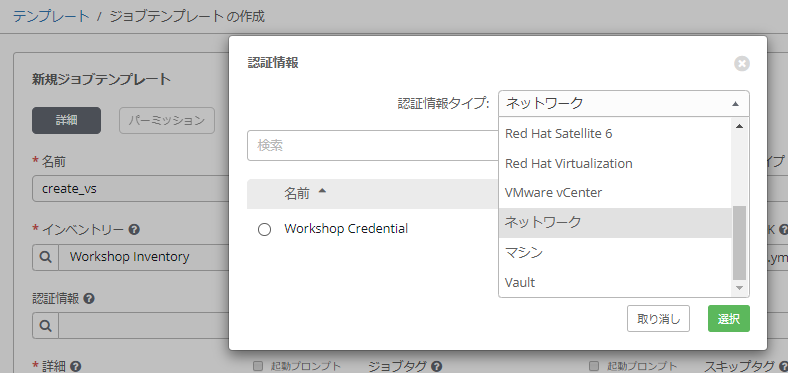The height and width of the screenshot is (373, 788).
Task: Toggle 起動プロンプト checkbox beside スキップタグ
Action: point(594,366)
